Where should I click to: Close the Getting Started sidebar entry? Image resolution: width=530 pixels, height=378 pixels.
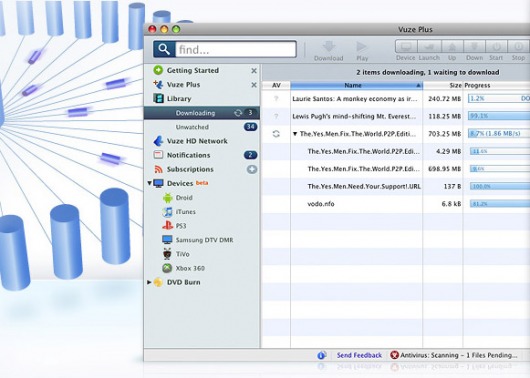click(254, 71)
